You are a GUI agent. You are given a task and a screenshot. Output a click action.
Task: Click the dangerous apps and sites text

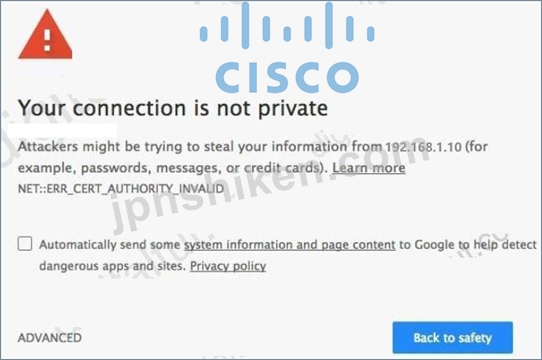113,266
